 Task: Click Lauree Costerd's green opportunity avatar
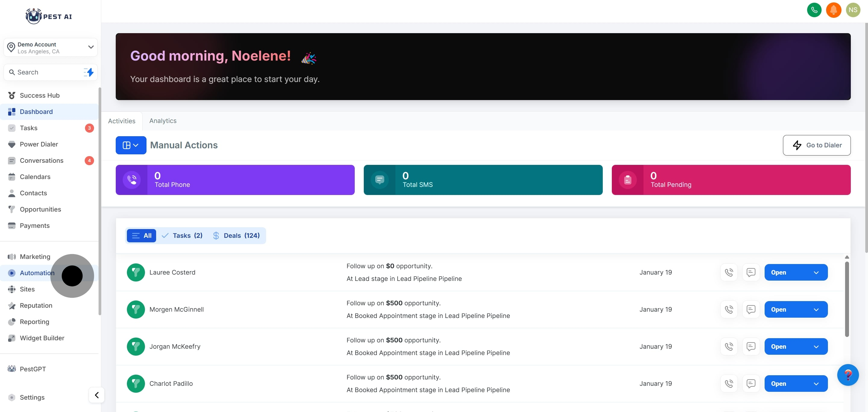[136, 272]
